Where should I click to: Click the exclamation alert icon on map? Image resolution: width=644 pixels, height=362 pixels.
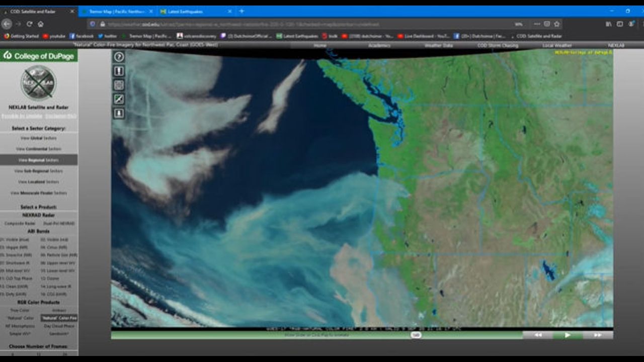[x=119, y=71]
